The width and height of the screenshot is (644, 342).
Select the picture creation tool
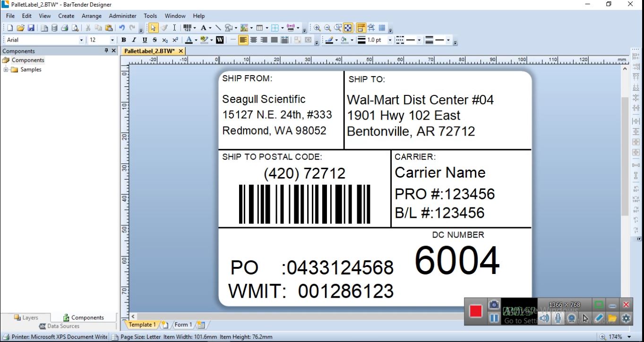[x=244, y=28]
